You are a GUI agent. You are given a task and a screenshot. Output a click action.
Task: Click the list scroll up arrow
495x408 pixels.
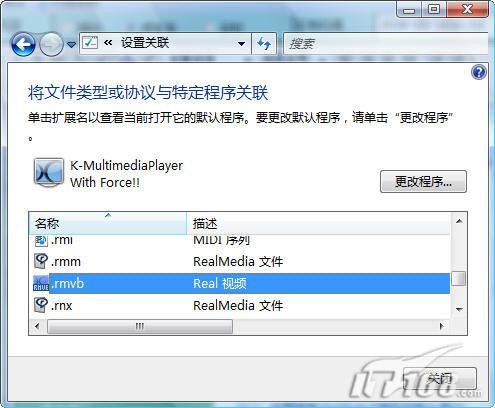point(459,221)
